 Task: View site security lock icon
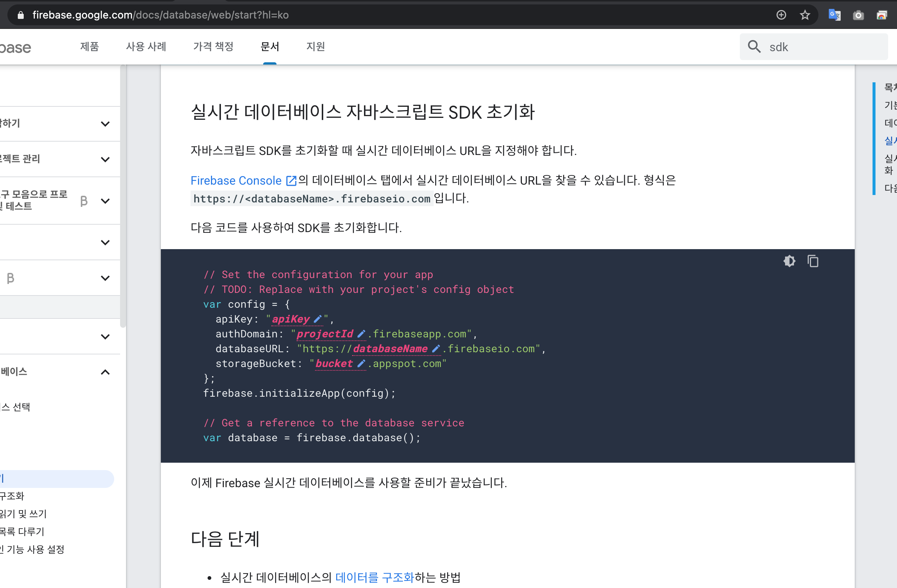pyautogui.click(x=21, y=15)
